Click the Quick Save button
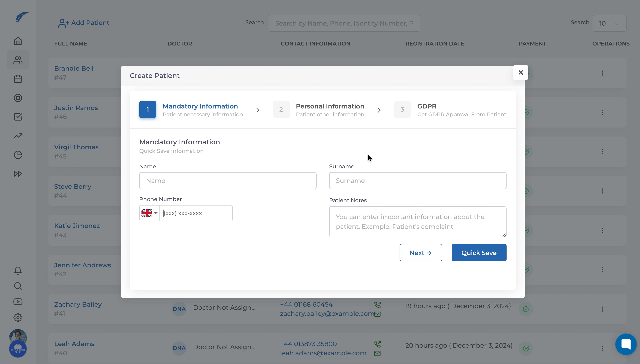Screen dimensions: 640x364 coord(479,253)
